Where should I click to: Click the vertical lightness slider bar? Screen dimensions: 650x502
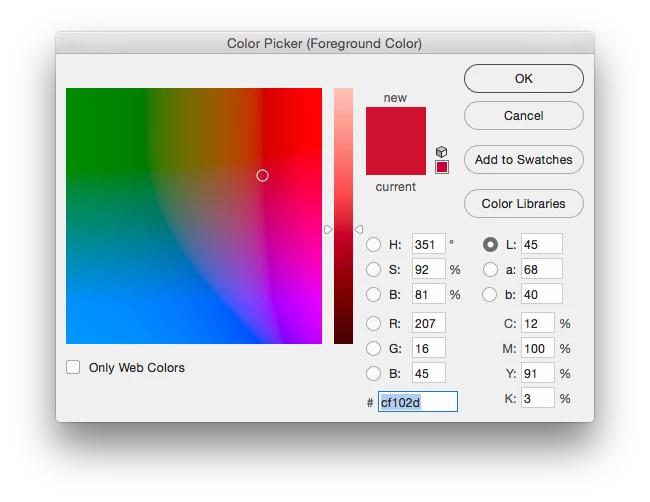(x=343, y=216)
